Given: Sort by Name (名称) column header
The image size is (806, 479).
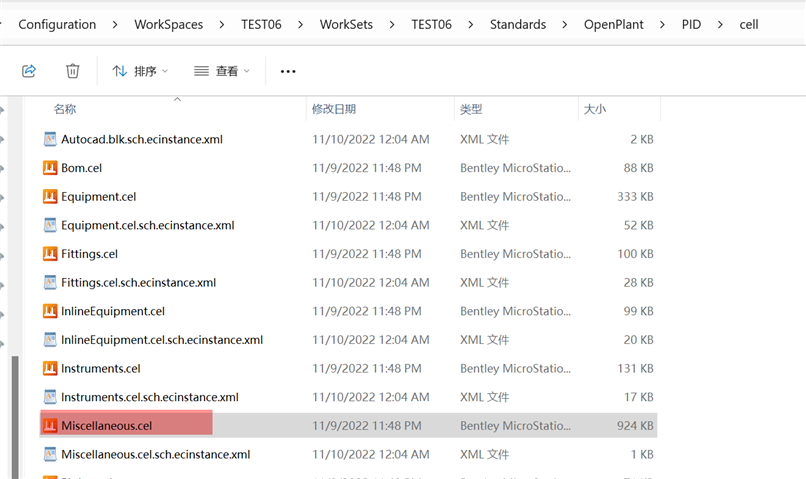Looking at the screenshot, I should (x=65, y=109).
